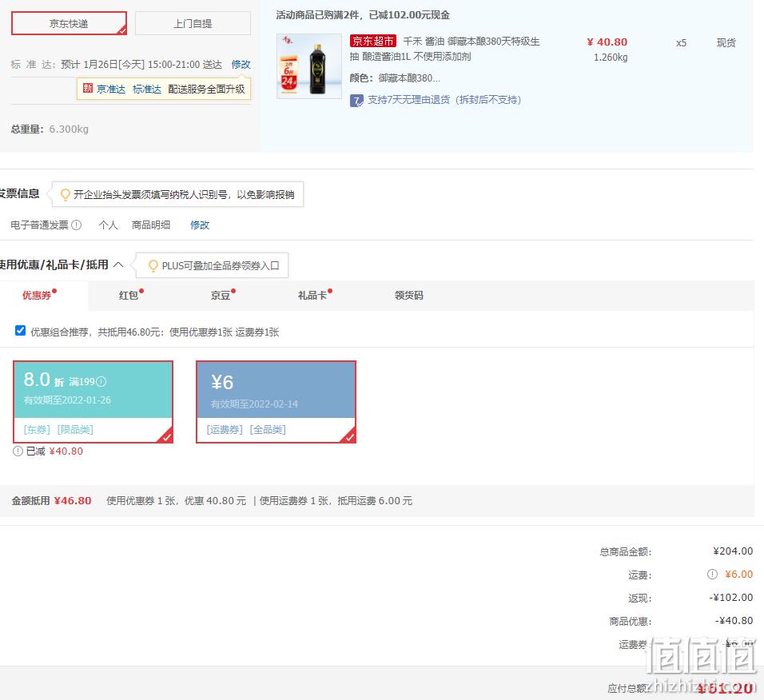The height and width of the screenshot is (700, 764).
Task: Click the invoice tip lightbulb icon
Action: [65, 195]
